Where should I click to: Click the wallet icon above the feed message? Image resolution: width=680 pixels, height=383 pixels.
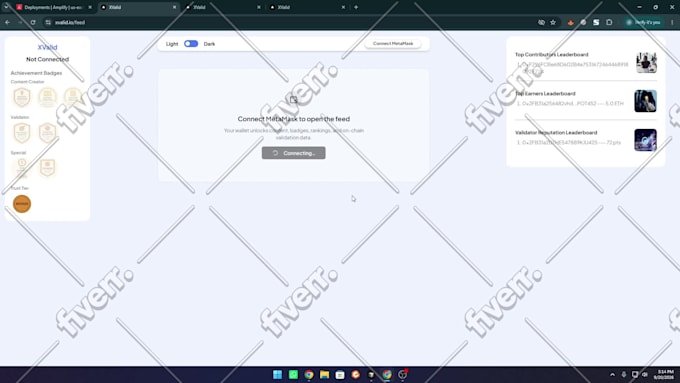click(x=294, y=100)
